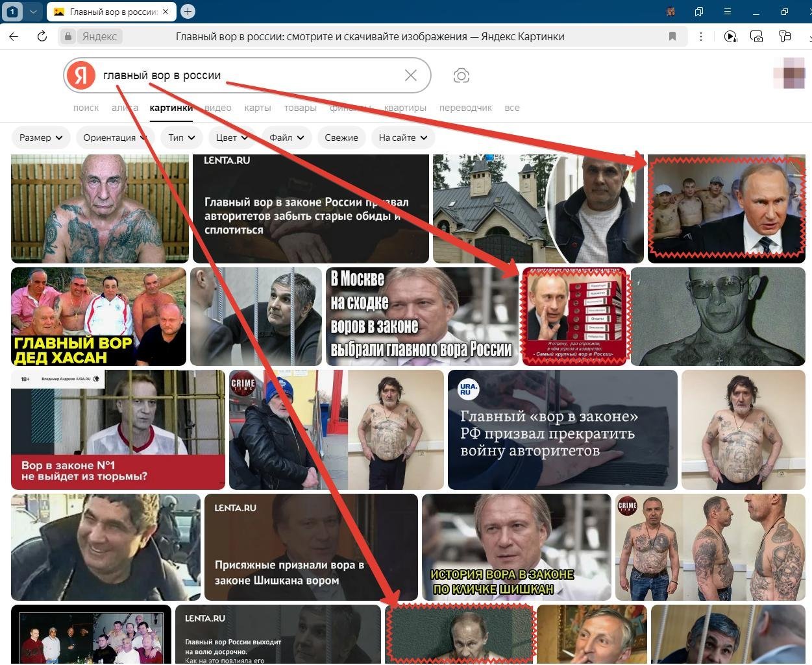This screenshot has height=665, width=812.
Task: Go back using the browser back arrow
Action: click(14, 36)
